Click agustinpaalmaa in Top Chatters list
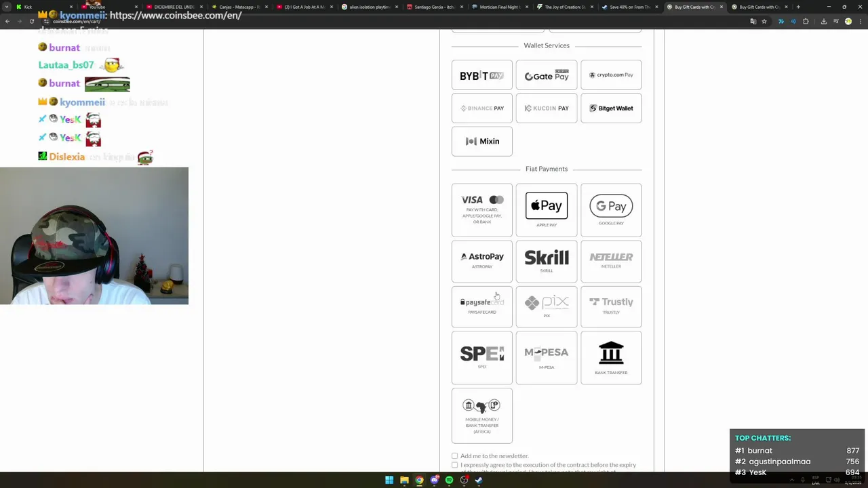The image size is (868, 488). point(779,462)
